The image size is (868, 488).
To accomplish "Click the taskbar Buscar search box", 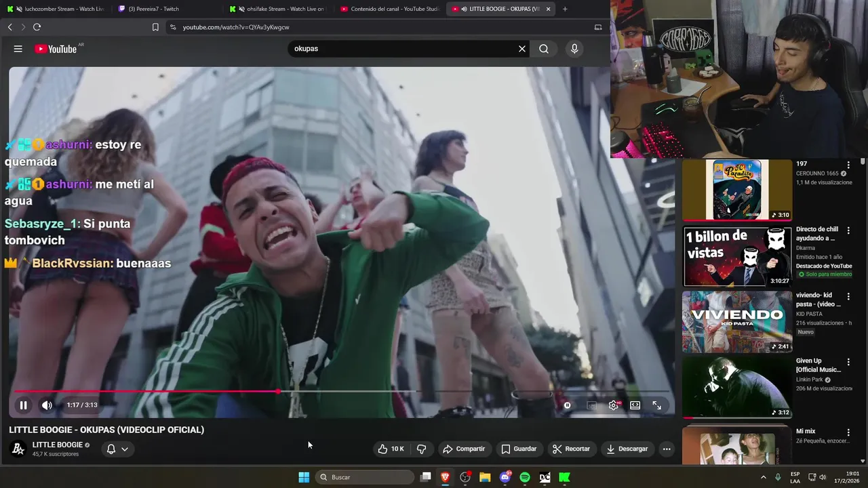I will (366, 477).
